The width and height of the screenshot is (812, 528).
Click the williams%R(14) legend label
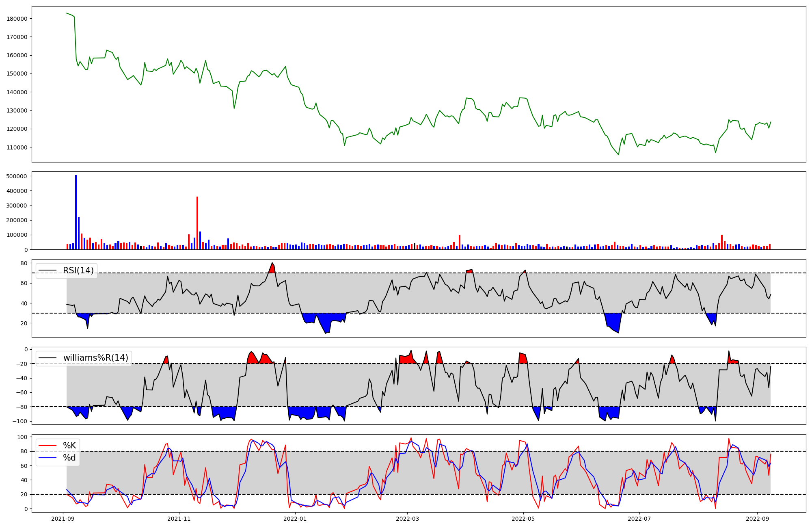[x=96, y=358]
